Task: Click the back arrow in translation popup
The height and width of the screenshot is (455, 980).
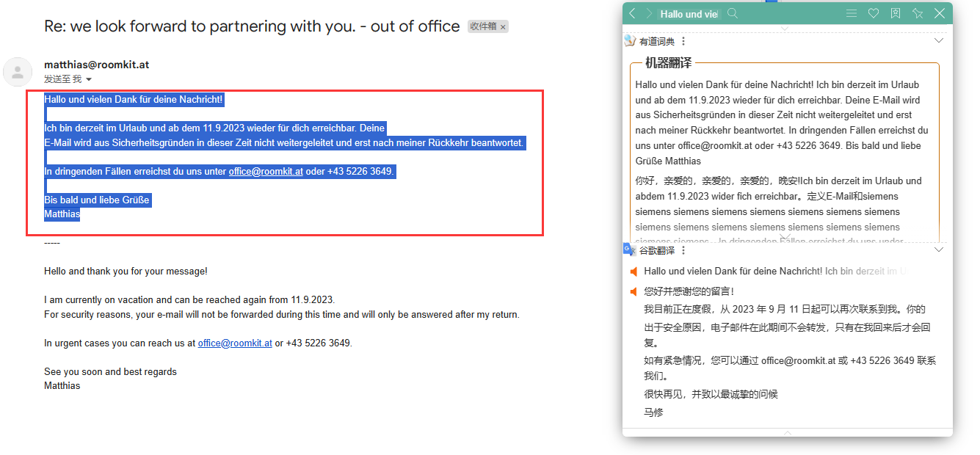Action: [x=632, y=14]
